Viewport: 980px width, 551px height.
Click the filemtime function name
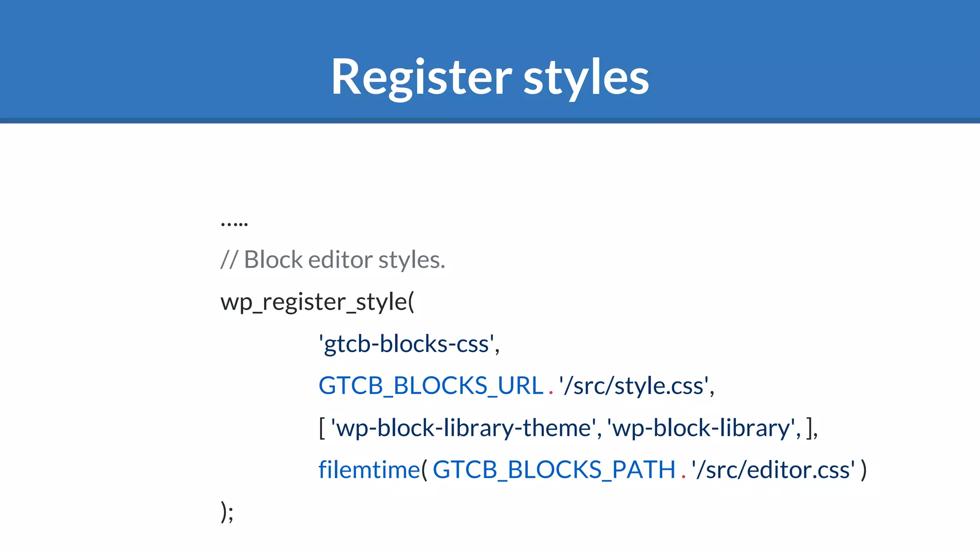(x=369, y=470)
